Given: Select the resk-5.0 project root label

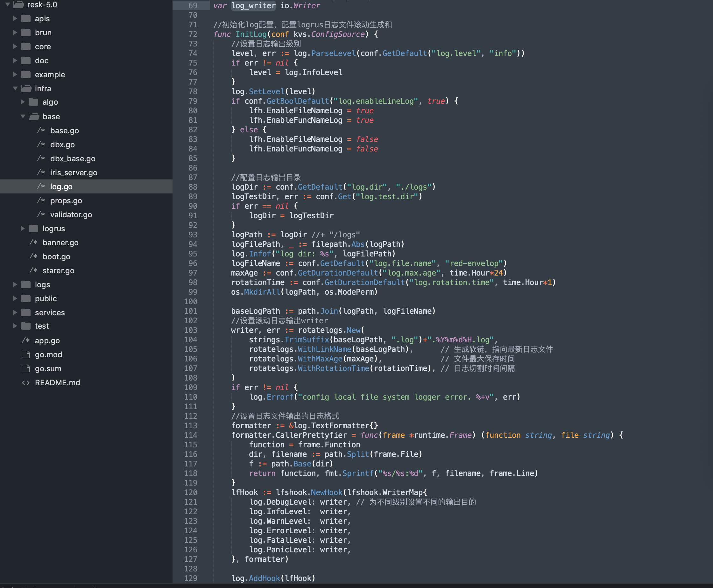Looking at the screenshot, I should 42,4.
